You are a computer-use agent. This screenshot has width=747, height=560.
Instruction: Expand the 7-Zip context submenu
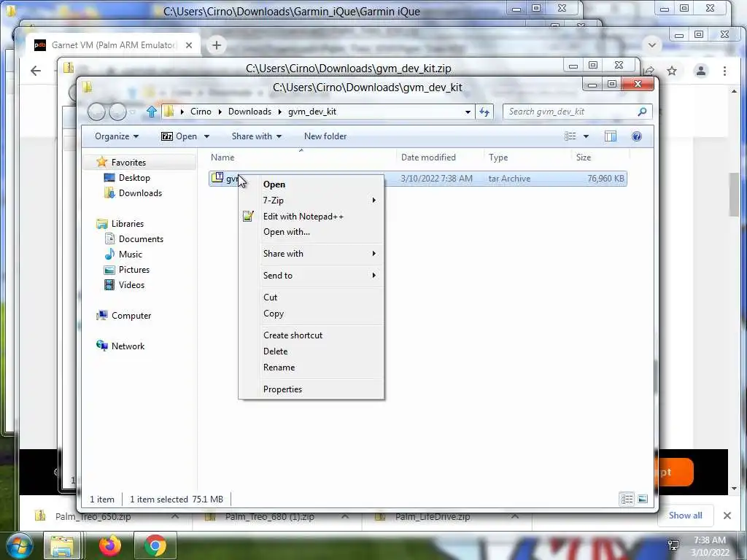coord(311,201)
